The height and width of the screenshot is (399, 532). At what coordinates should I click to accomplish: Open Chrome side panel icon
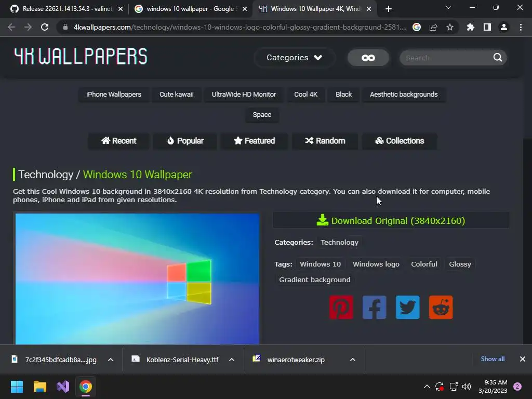click(x=487, y=27)
